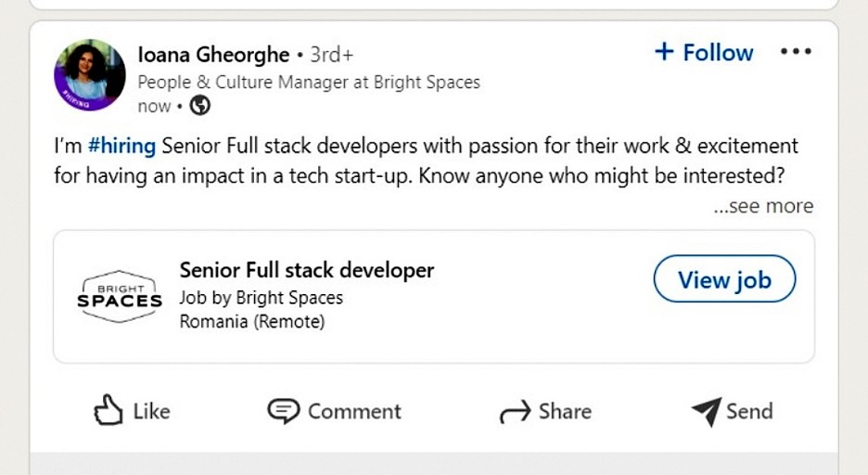The height and width of the screenshot is (475, 868).
Task: Open Ioana Gheorghe's profile photo
Action: click(x=90, y=75)
